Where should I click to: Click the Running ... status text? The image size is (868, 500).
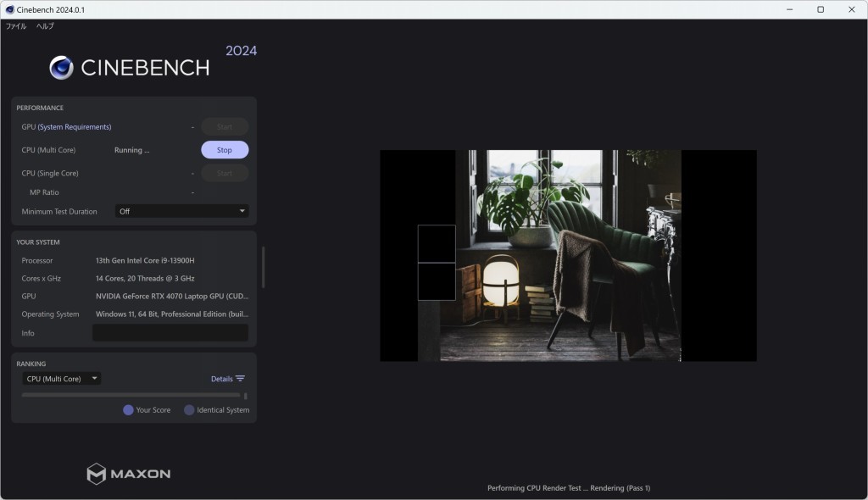(131, 150)
